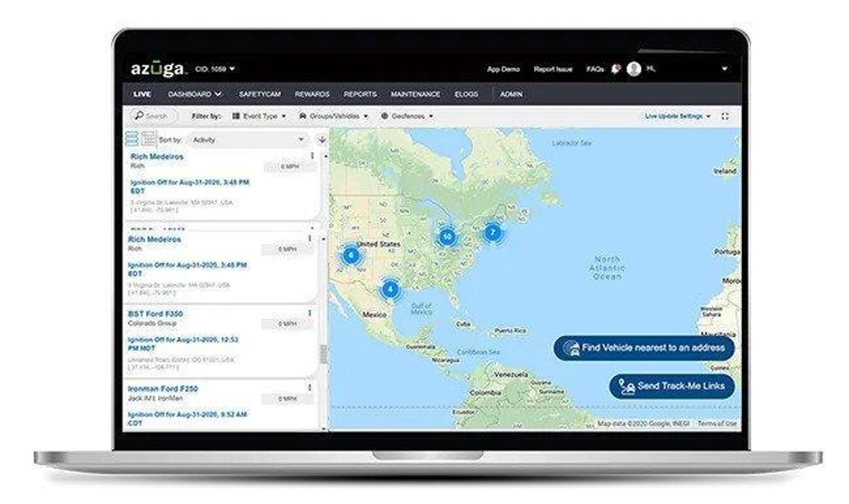The image size is (849, 504).
Task: Open options menu for BST Ford F350
Action: pos(309,314)
